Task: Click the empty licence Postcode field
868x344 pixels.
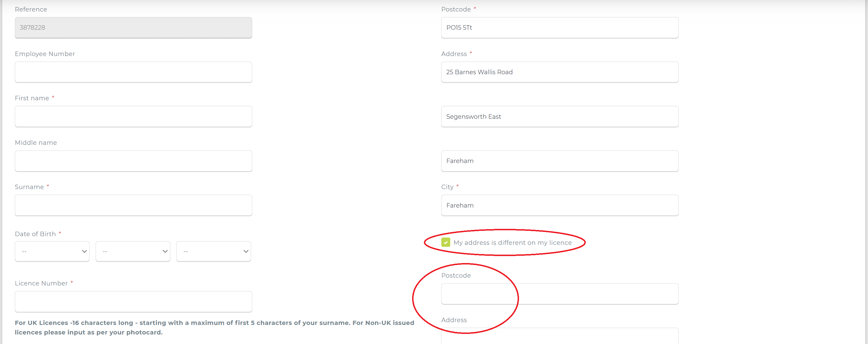Action: click(560, 294)
